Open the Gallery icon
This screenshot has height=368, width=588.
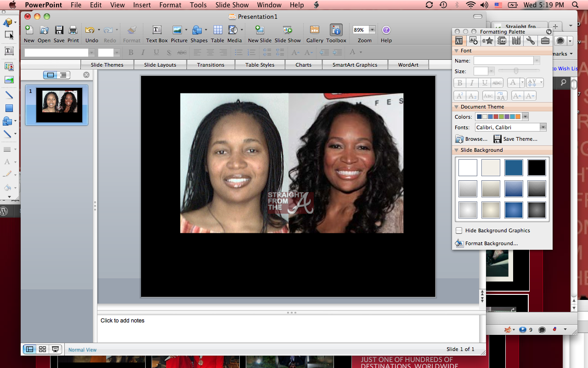click(x=315, y=30)
